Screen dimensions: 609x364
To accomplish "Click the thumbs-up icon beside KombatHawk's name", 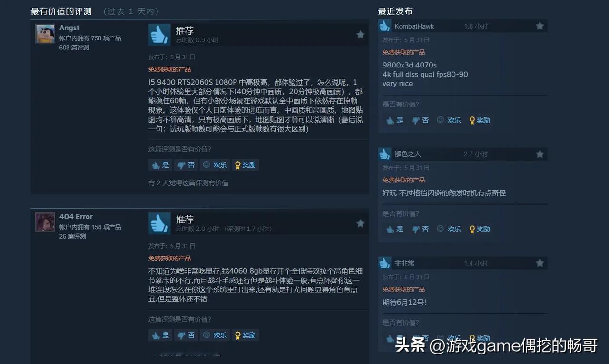I will click(384, 26).
